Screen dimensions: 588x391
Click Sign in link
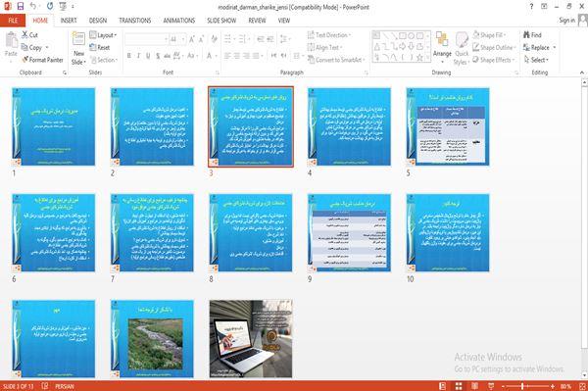pos(566,21)
